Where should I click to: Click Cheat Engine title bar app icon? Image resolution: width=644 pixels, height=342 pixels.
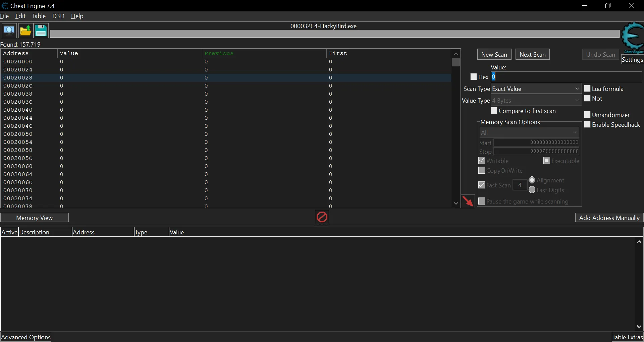pyautogui.click(x=5, y=6)
